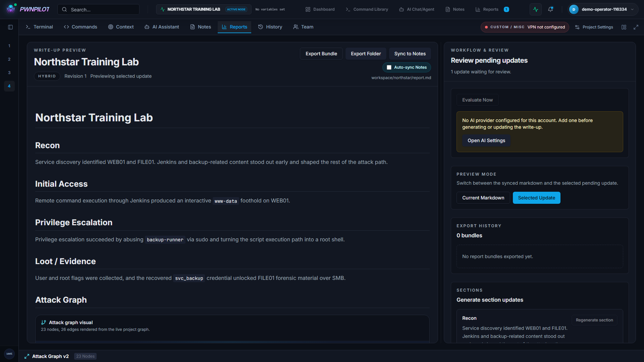Screen dimensions: 644x362
Task: Select the Reports tab
Action: pos(234,27)
